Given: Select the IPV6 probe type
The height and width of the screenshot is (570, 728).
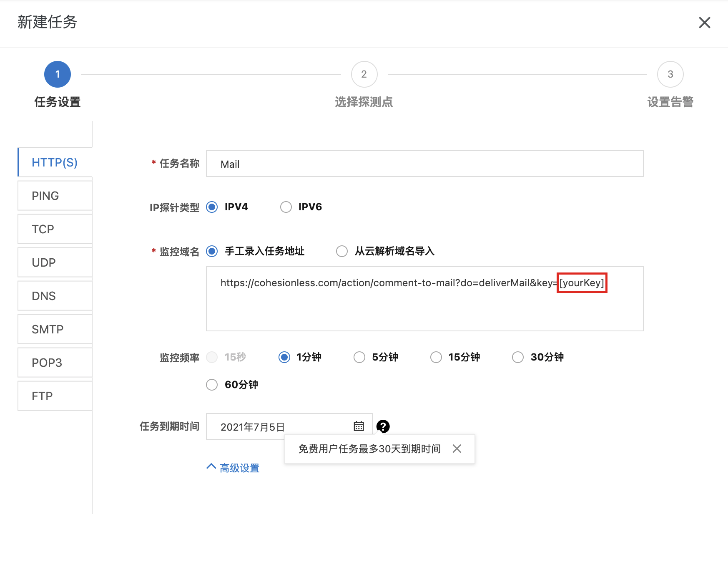Looking at the screenshot, I should [286, 207].
